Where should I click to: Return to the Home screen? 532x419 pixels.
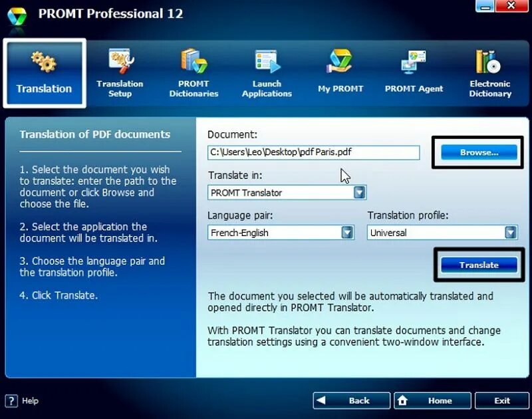coord(432,400)
